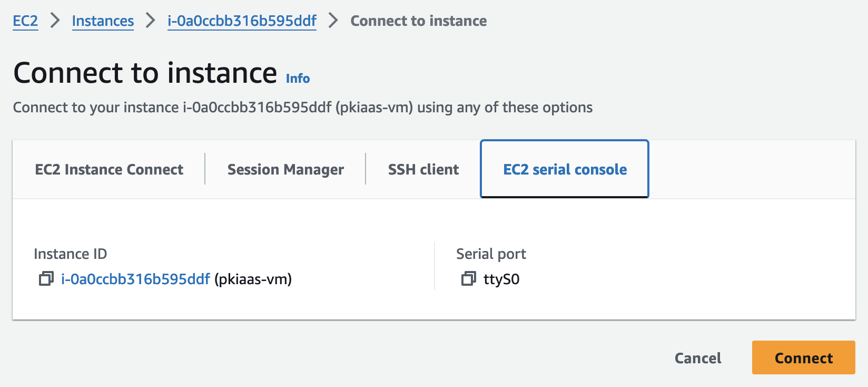Click the chevron after EC2 breadcrumb
868x387 pixels.
(55, 21)
